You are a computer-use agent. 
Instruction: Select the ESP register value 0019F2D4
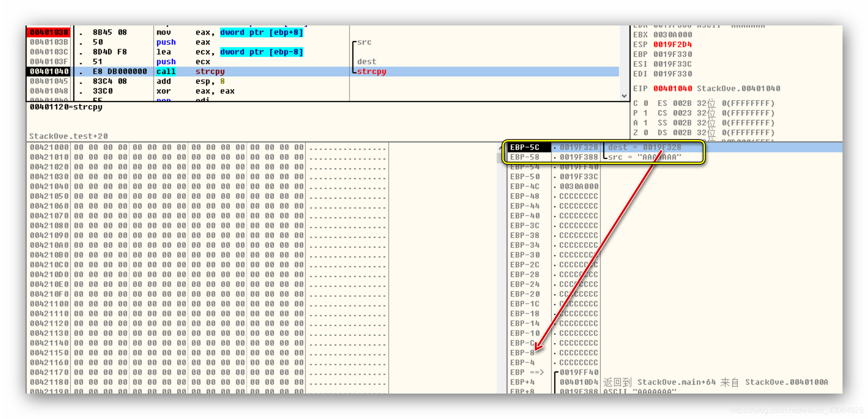(x=673, y=45)
